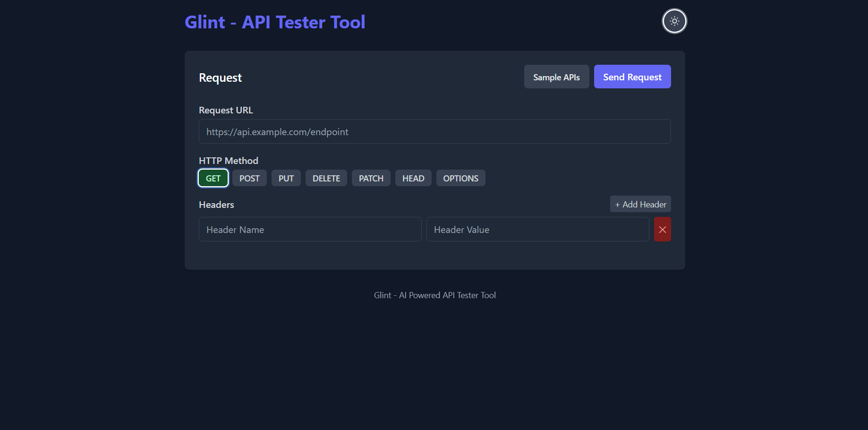868x430 pixels.
Task: Focus the Request URL input field
Action: (434, 132)
